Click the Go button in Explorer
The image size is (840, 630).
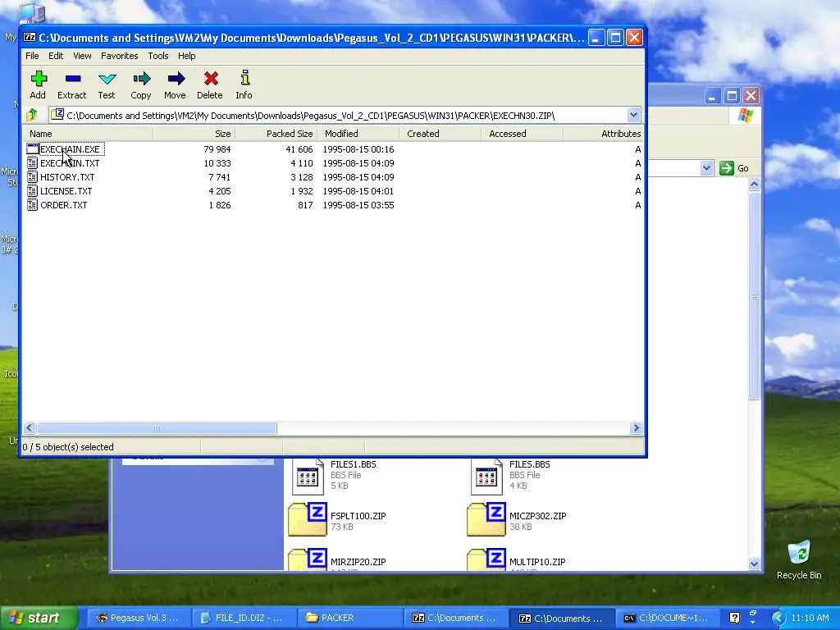pyautogui.click(x=734, y=168)
